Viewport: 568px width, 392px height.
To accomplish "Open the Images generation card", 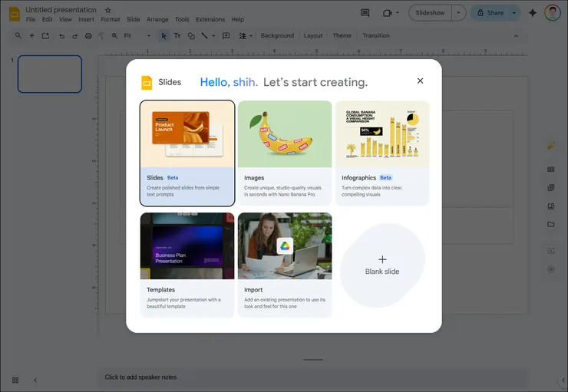I will (x=285, y=153).
